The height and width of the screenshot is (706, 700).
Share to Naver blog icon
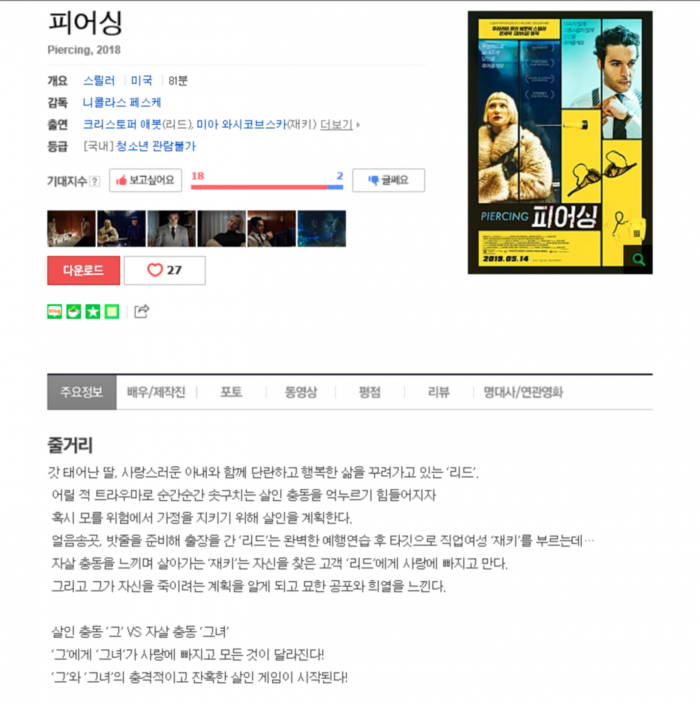pyautogui.click(x=54, y=312)
